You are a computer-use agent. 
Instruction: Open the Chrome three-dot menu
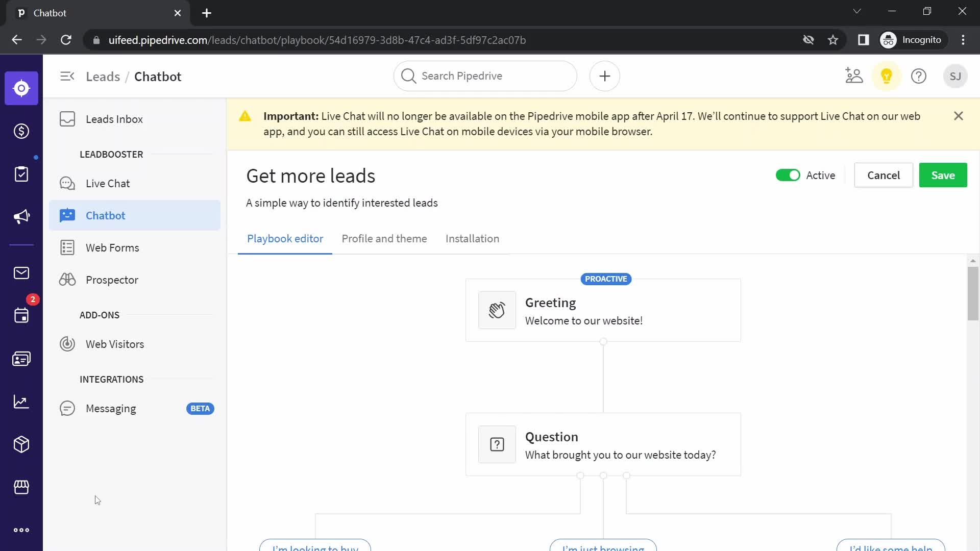(x=963, y=40)
